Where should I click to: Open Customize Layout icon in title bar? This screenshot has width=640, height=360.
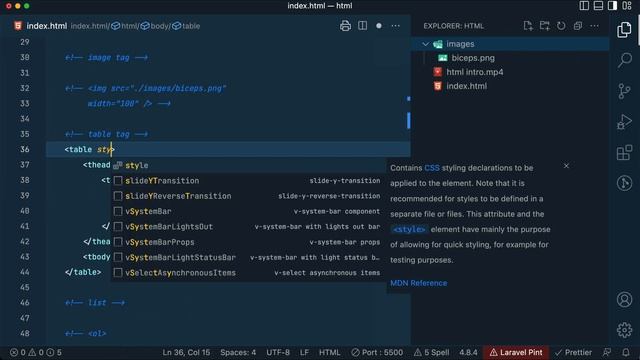[627, 6]
